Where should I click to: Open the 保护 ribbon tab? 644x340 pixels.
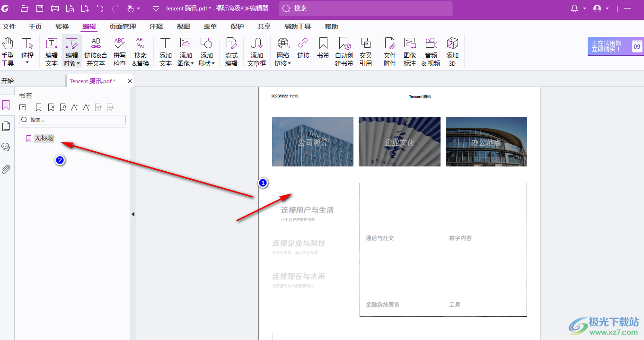point(237,26)
